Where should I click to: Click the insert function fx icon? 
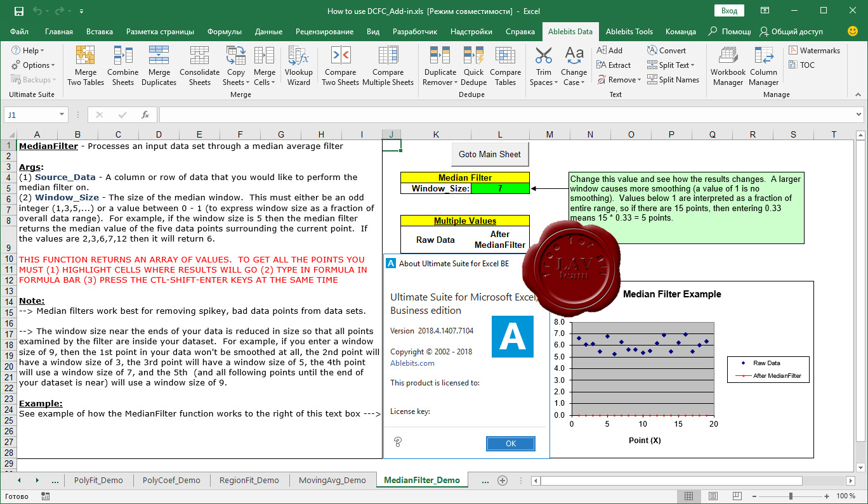[145, 115]
